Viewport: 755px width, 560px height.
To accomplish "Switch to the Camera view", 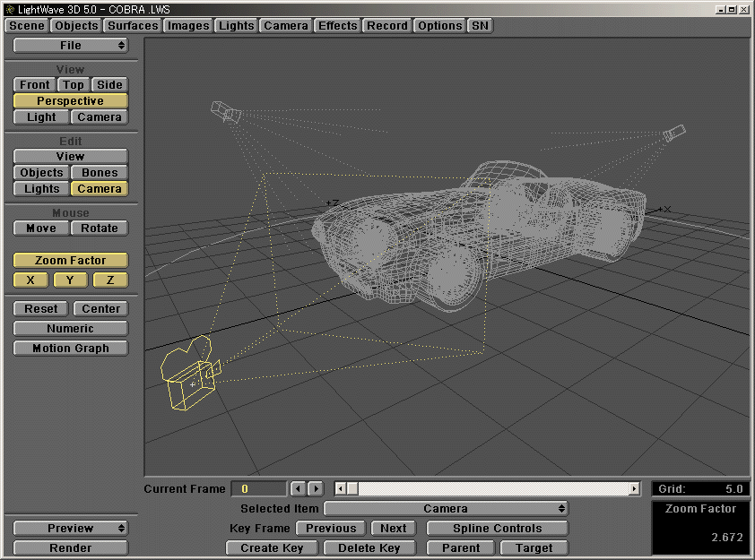I will [99, 116].
